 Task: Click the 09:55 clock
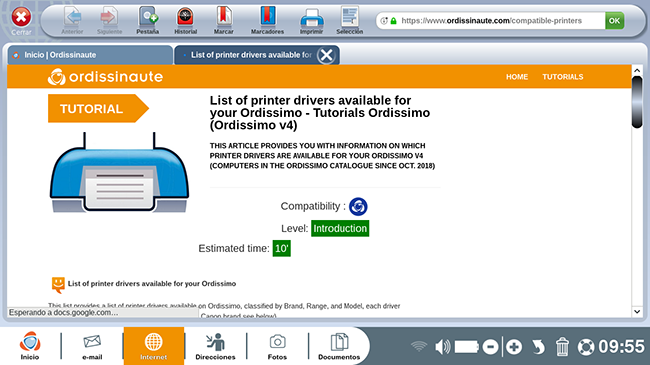621,347
